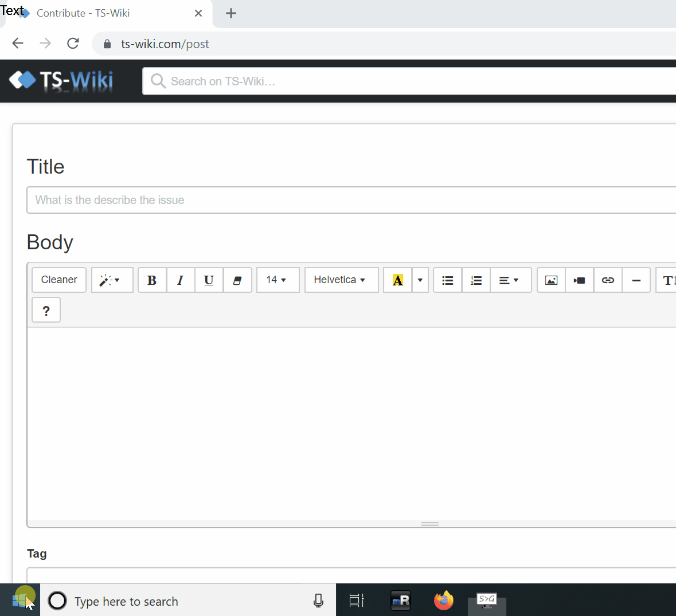Screen dimensions: 676x616
Task: Open the magic wand style dropdown
Action: [x=112, y=280]
